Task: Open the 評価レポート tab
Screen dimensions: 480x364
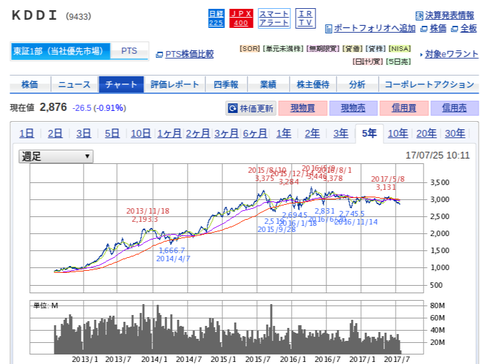Action: pyautogui.click(x=175, y=84)
